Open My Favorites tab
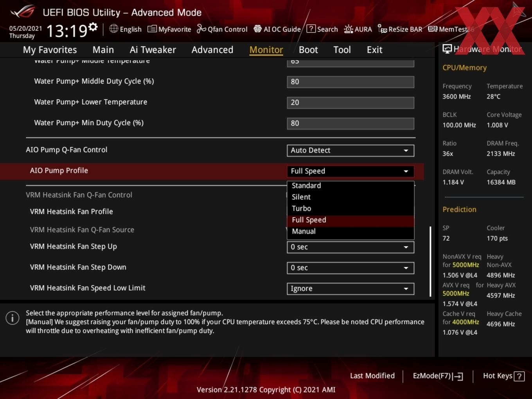This screenshot has width=532, height=399. tap(50, 50)
